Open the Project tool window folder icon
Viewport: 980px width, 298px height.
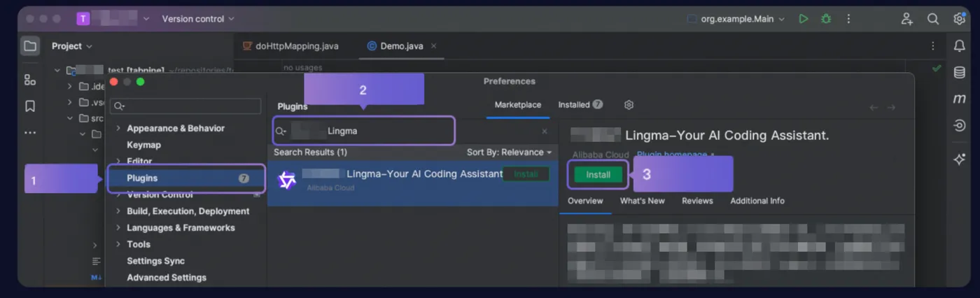click(30, 46)
